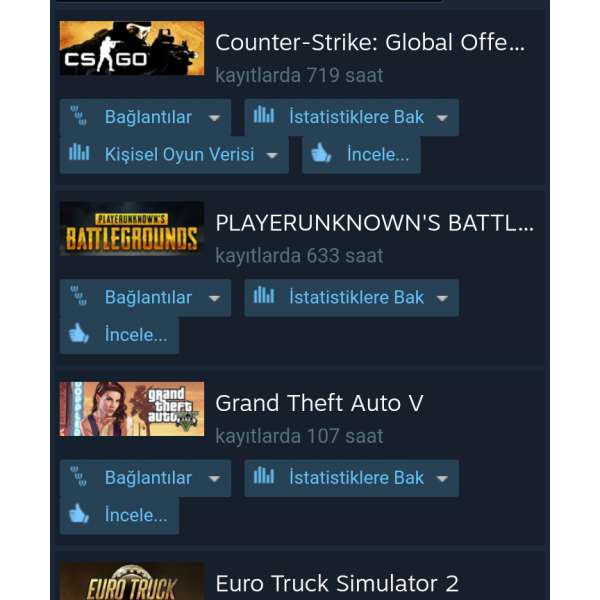Open İstatistiklere Bak arrow for GTA V
Image resolution: width=600 pixels, height=600 pixels.
pyautogui.click(x=442, y=479)
